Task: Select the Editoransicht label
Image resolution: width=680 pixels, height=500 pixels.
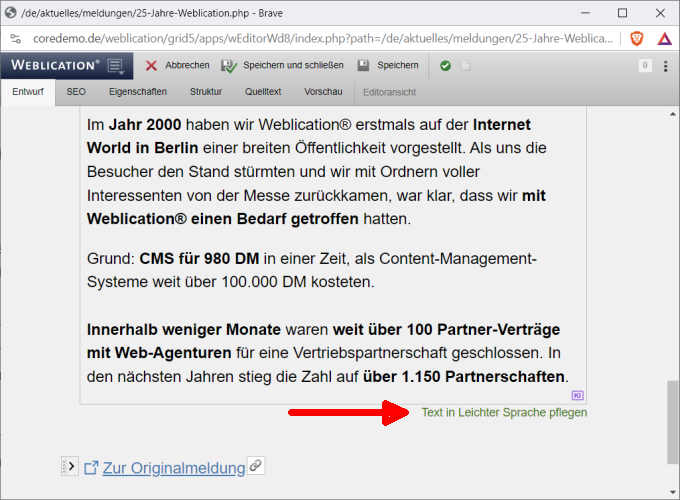Action: 389,92
